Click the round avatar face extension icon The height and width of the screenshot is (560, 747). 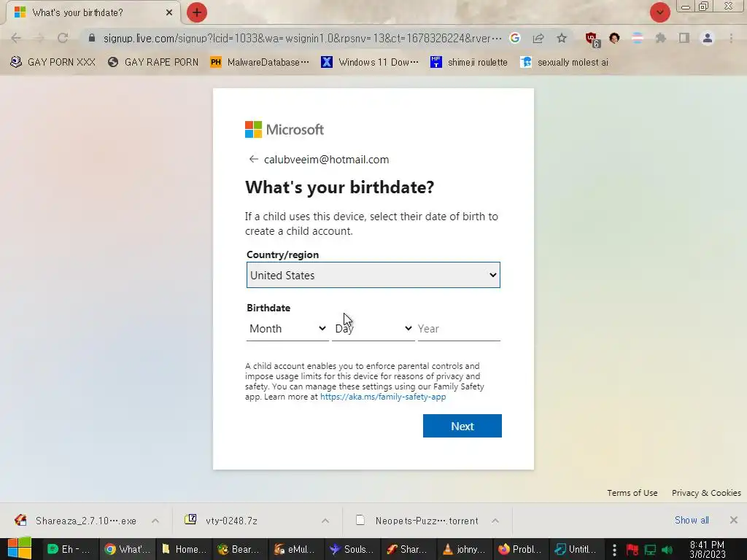(x=614, y=38)
